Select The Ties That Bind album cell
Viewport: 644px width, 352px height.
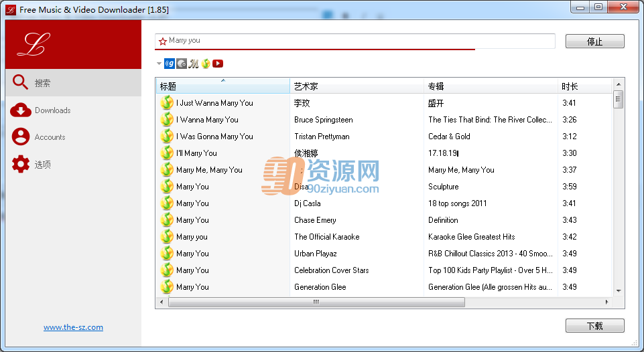(490, 120)
